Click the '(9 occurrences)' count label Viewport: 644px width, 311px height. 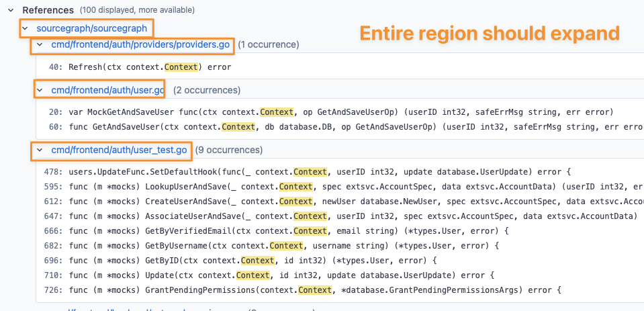229,150
